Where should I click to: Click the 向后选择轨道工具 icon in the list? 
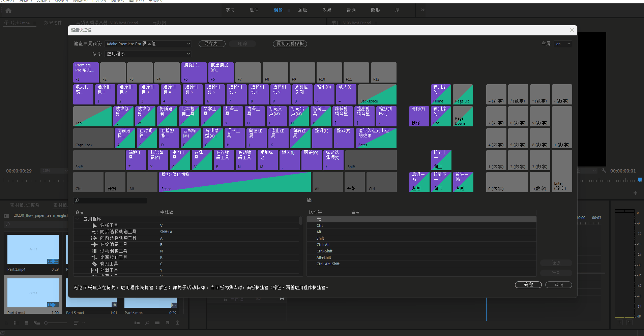click(x=94, y=232)
